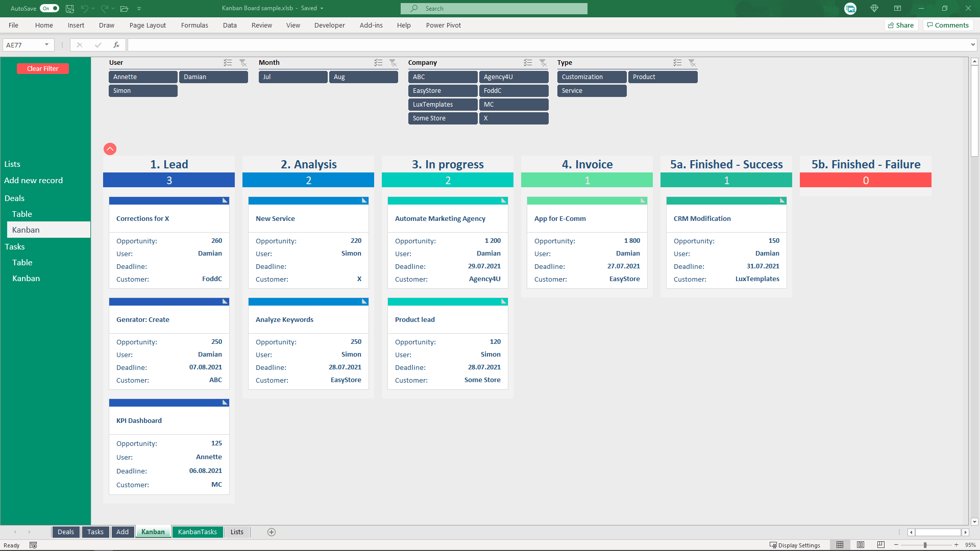Click Add new record link

[34, 180]
